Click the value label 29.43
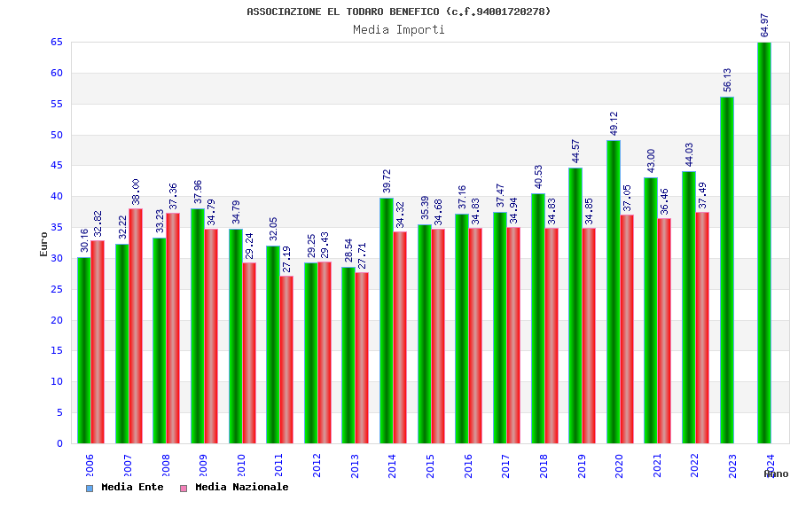 tap(325, 245)
